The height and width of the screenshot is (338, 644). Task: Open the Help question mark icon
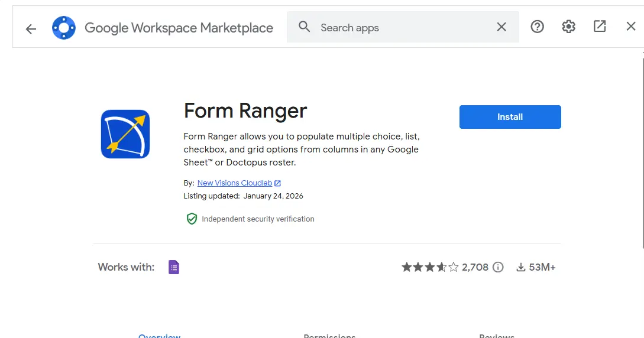pyautogui.click(x=537, y=27)
